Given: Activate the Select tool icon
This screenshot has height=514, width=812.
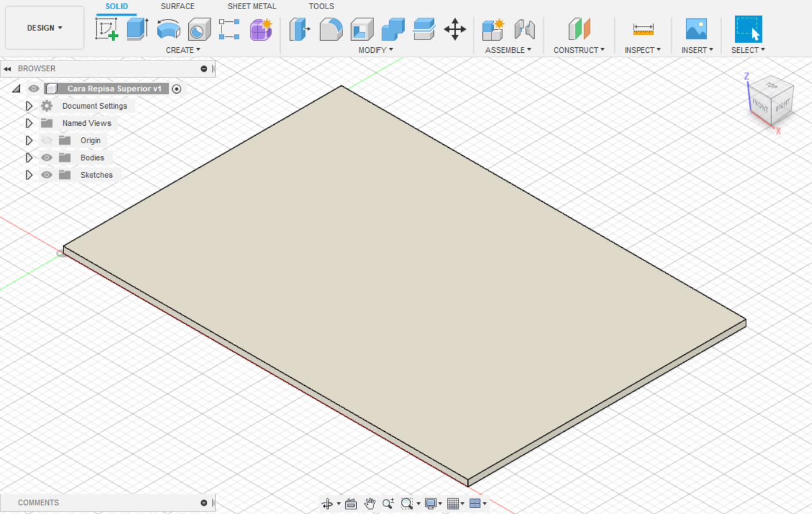Looking at the screenshot, I should pos(748,29).
